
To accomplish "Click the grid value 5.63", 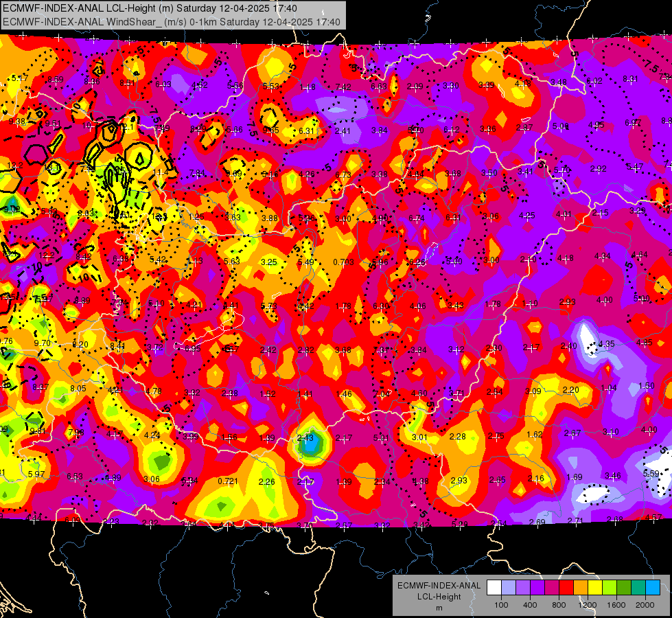I will tap(232, 261).
